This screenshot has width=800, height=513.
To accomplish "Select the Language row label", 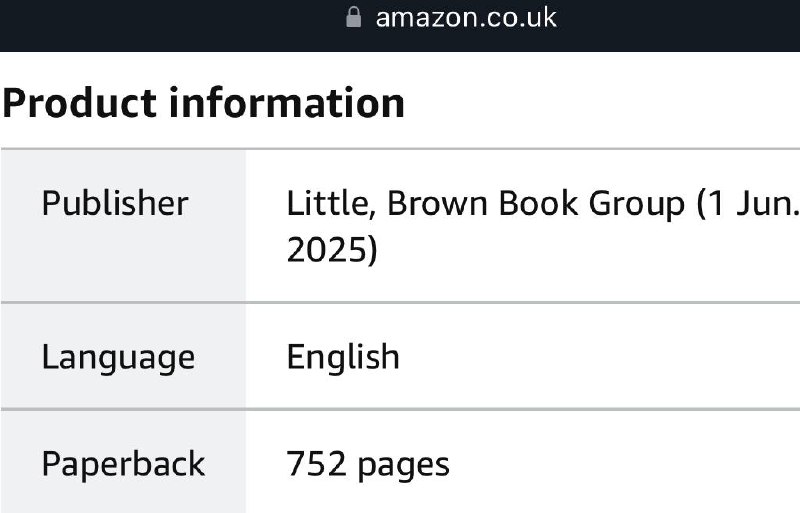I will point(118,357).
